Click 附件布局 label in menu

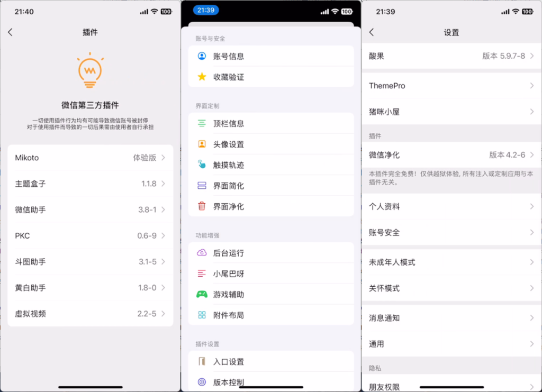(229, 315)
